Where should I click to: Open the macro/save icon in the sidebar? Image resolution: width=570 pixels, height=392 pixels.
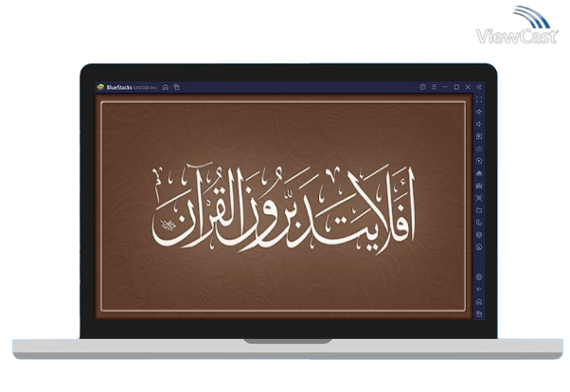479,186
